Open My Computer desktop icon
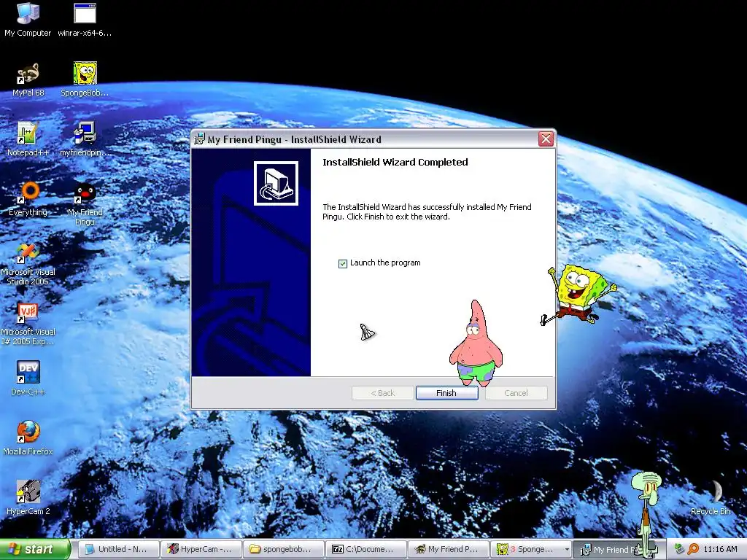Image resolution: width=747 pixels, height=560 pixels. 28,20
